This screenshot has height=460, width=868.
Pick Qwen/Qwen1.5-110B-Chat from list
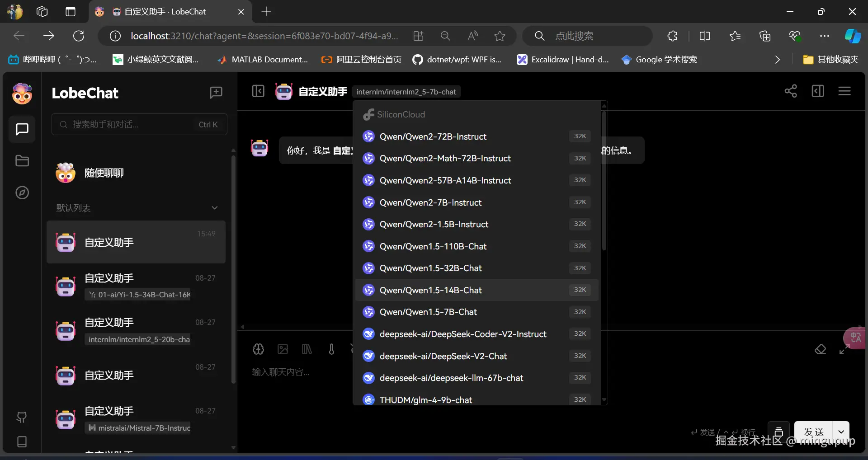coord(477,246)
